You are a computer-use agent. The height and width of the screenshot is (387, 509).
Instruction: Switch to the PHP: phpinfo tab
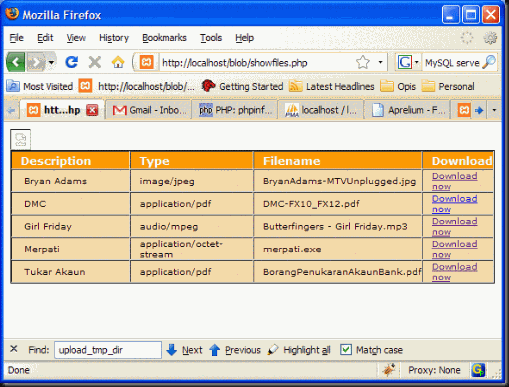pos(235,110)
